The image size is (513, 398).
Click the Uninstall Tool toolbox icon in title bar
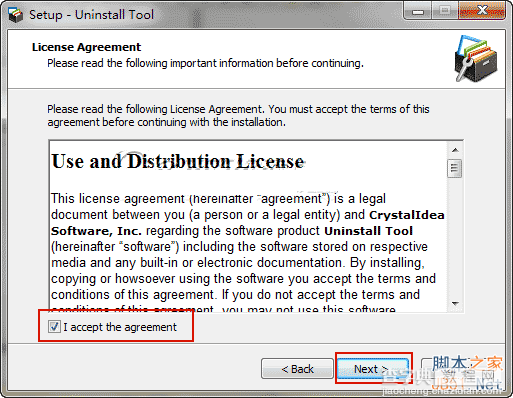coord(15,15)
